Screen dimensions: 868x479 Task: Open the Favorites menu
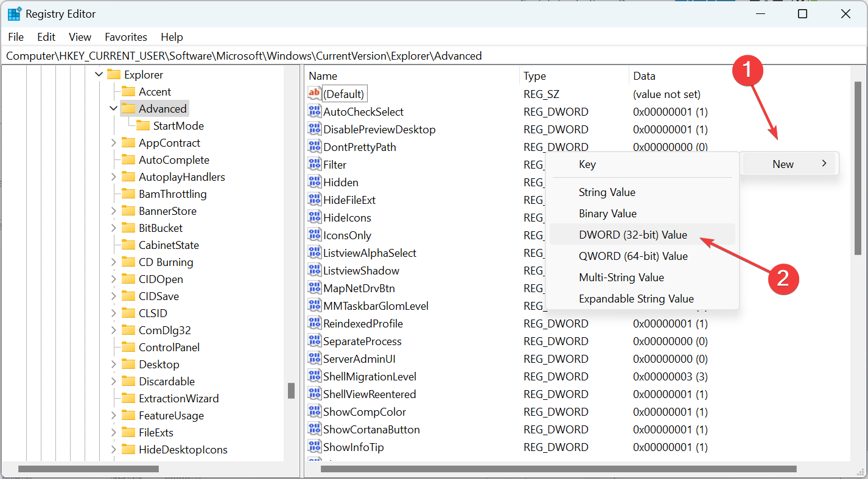(x=126, y=37)
